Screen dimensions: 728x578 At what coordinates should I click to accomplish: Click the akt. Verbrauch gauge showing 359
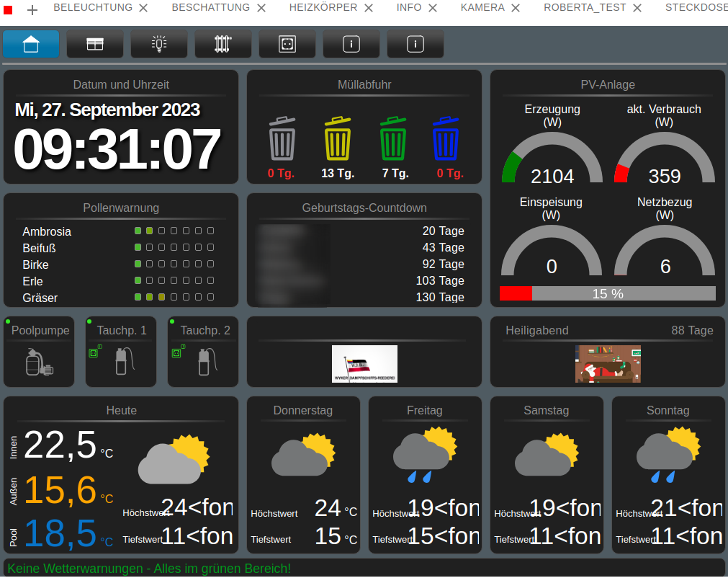pyautogui.click(x=665, y=158)
